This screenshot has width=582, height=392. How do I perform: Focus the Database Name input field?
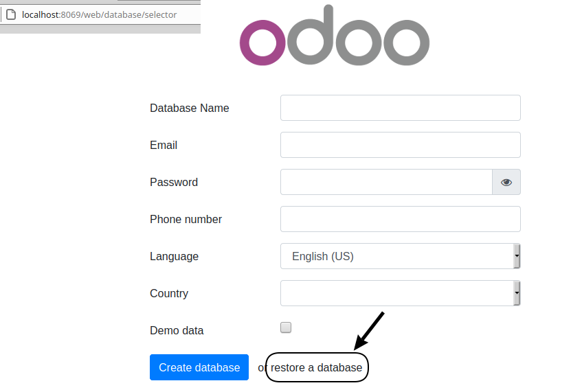tap(401, 108)
